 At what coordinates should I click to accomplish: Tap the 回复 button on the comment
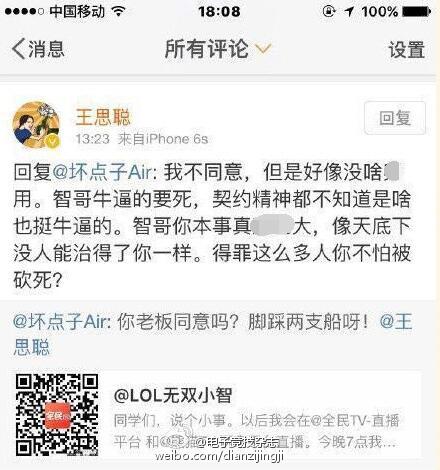395,118
